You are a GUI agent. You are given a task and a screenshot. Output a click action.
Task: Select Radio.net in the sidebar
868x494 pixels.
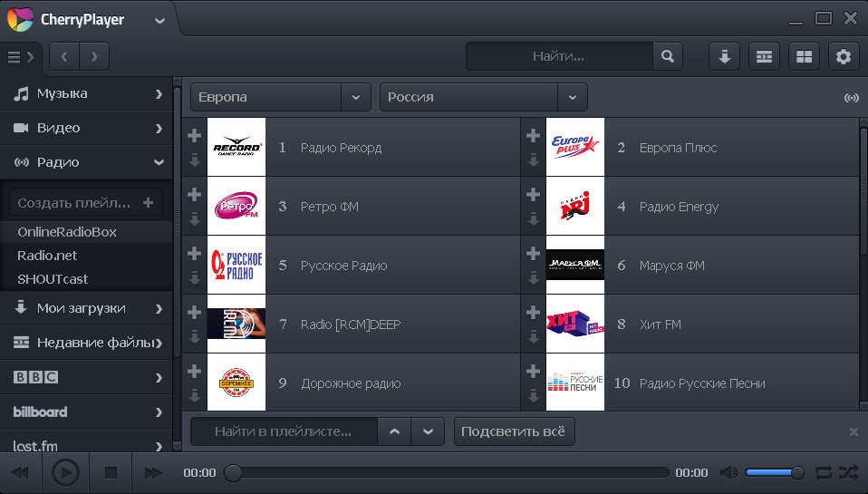click(86, 256)
